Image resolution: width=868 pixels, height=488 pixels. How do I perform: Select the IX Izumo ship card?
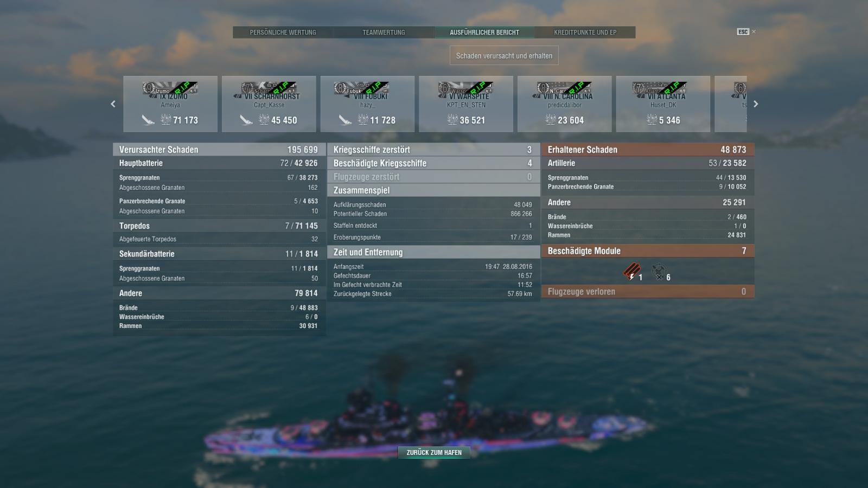coord(170,104)
